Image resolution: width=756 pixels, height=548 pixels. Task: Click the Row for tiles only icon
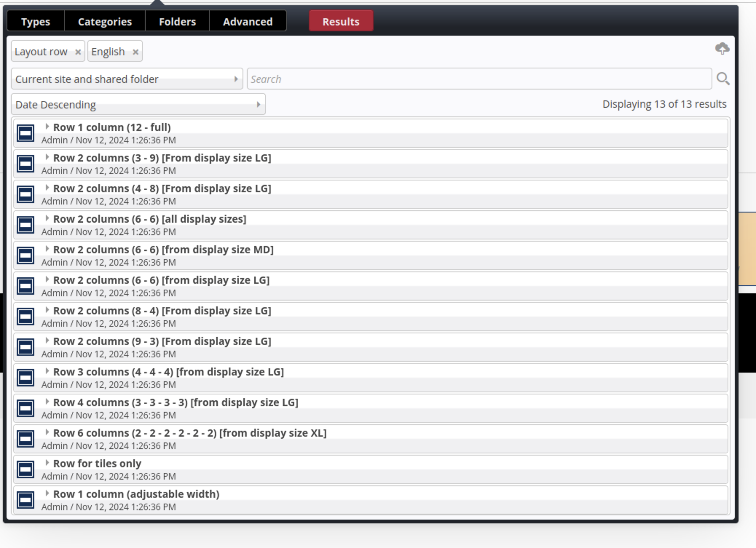click(26, 469)
